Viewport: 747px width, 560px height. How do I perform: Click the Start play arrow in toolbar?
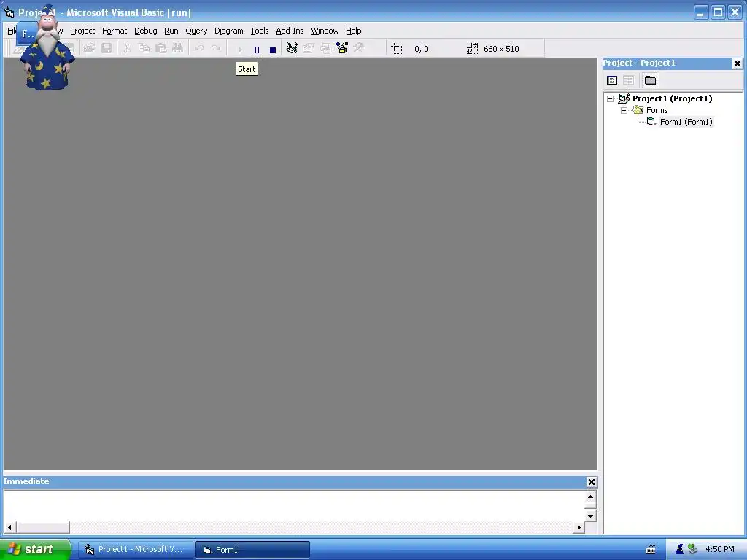coord(239,49)
